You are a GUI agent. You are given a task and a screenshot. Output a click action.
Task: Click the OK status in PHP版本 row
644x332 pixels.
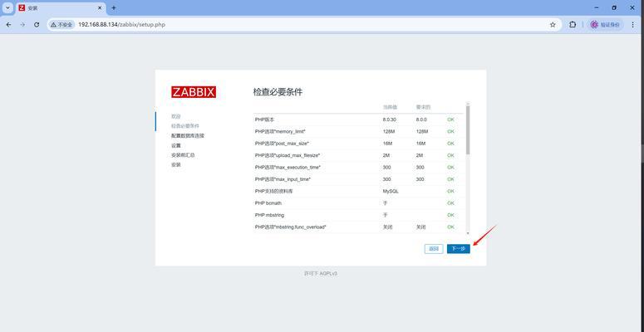pos(450,120)
